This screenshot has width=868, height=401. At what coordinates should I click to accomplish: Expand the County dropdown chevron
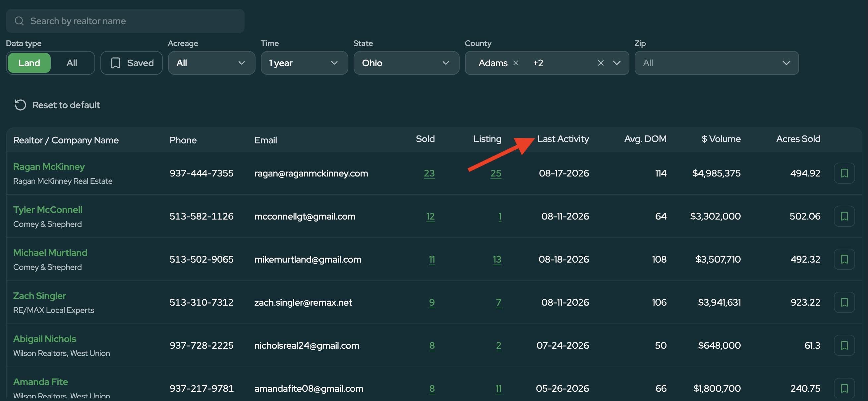click(617, 63)
